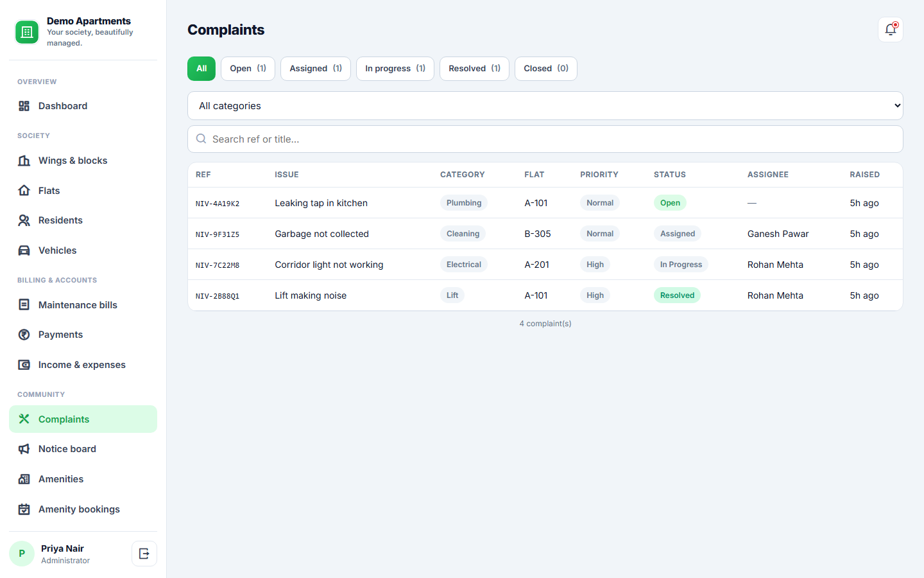Viewport: 924px width, 578px height.
Task: Open Amenity bookings page
Action: click(83, 509)
